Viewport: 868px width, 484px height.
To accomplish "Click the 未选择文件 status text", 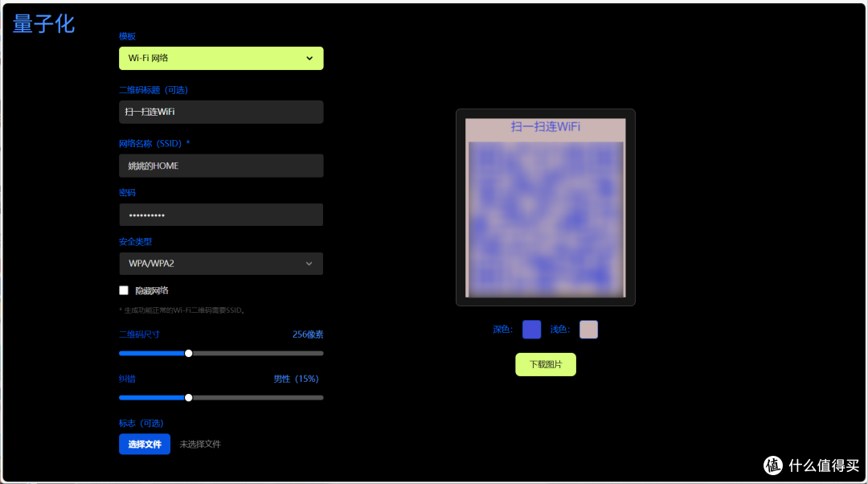I will [200, 444].
